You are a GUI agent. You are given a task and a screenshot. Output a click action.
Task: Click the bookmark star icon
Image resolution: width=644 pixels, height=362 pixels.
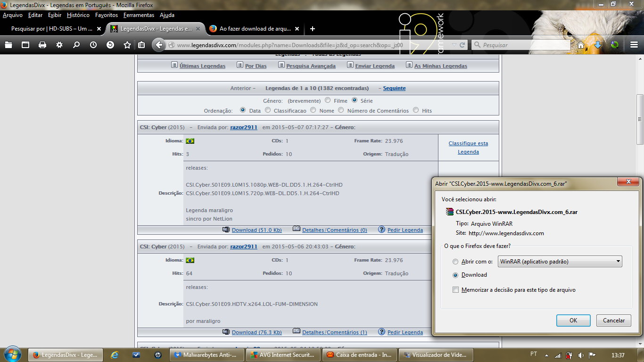pos(127,45)
